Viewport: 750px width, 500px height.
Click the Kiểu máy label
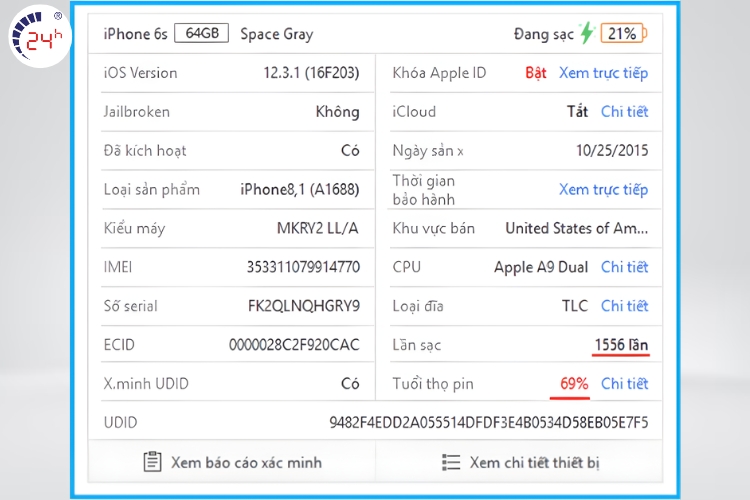coord(134,228)
